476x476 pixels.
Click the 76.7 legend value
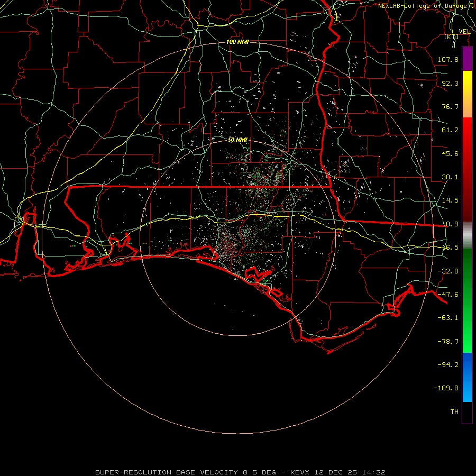pyautogui.click(x=450, y=106)
